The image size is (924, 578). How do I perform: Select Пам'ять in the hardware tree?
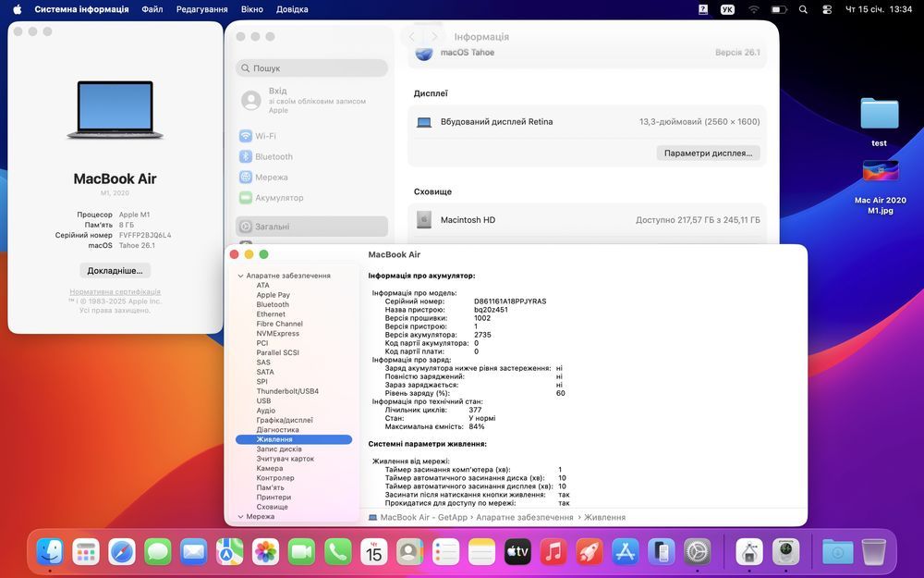(270, 487)
